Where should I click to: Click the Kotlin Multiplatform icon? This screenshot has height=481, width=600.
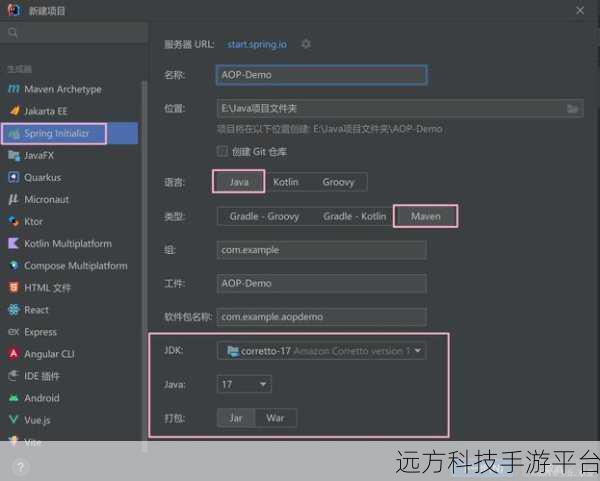pyautogui.click(x=13, y=243)
